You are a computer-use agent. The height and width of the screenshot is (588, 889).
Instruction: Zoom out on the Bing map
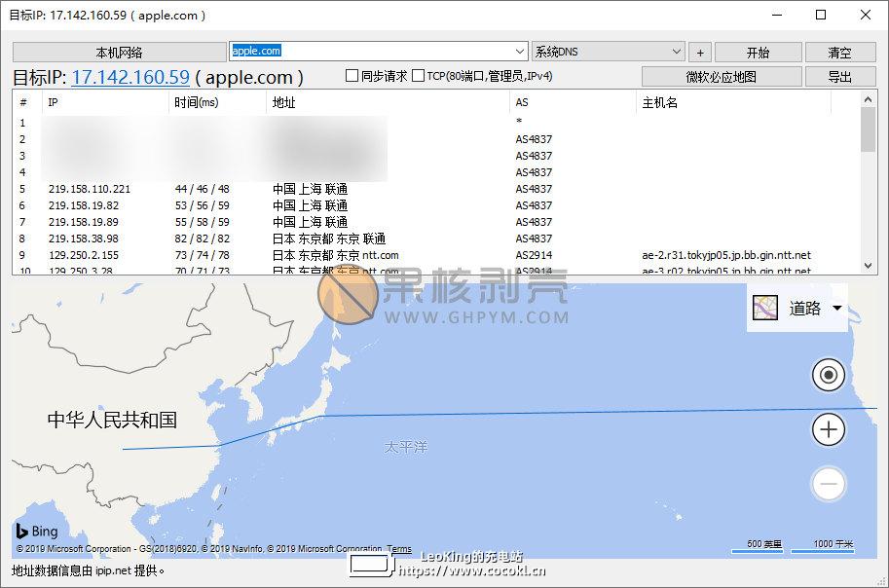(829, 484)
